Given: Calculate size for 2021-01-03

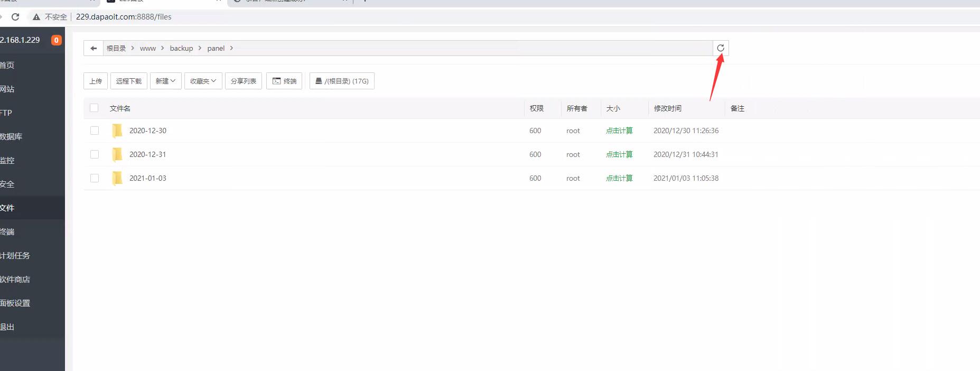Looking at the screenshot, I should (619, 178).
